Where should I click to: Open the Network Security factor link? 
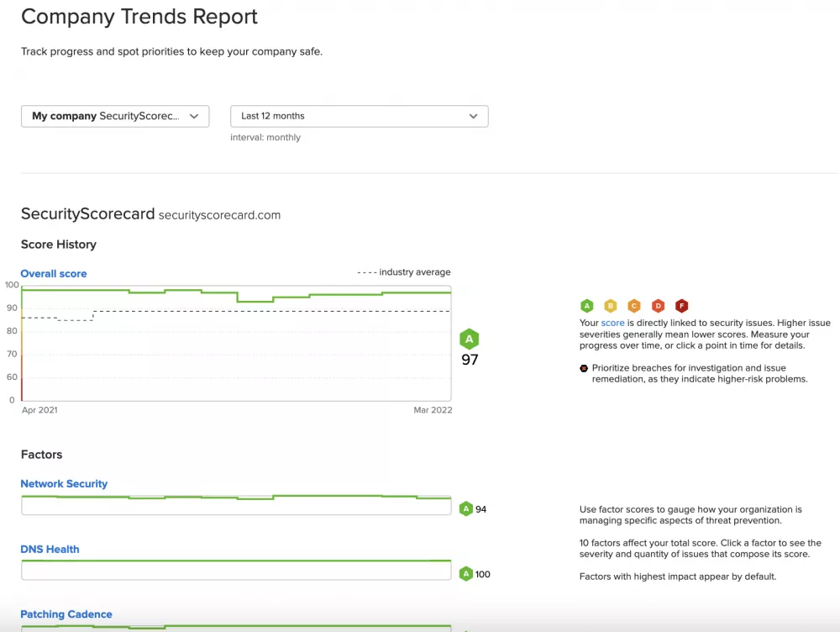(x=64, y=483)
